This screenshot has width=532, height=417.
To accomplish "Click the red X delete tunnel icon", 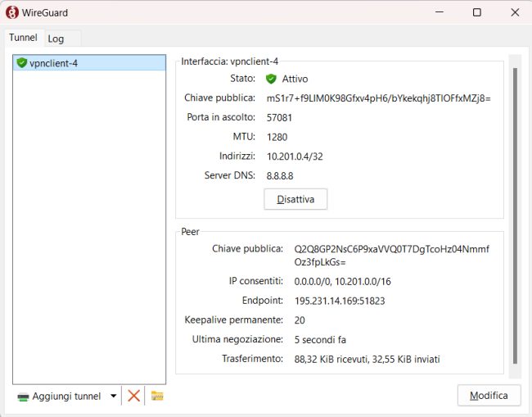I will (x=133, y=396).
